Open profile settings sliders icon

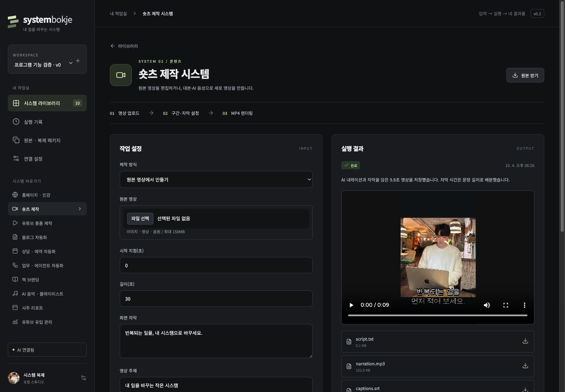click(84, 378)
